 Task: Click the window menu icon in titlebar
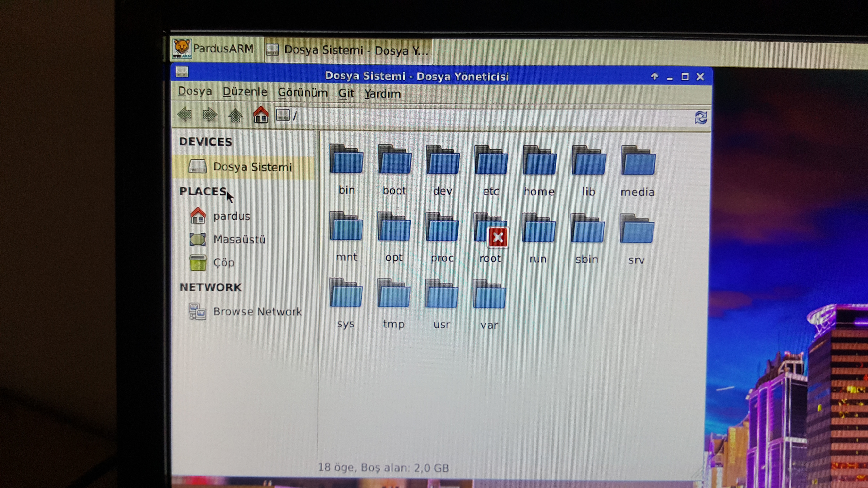click(x=182, y=72)
